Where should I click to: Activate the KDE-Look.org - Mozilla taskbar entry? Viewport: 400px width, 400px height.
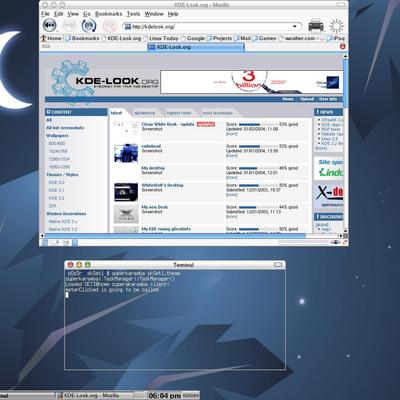(x=94, y=395)
